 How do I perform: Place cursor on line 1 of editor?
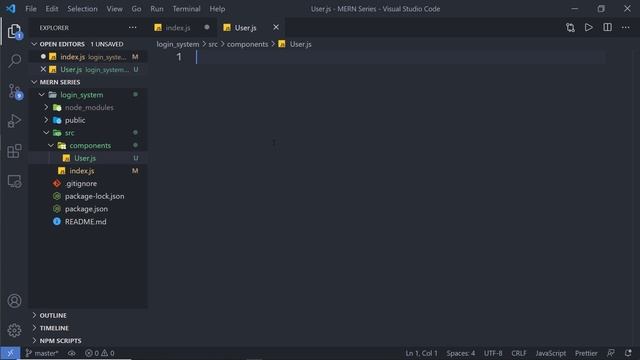[400, 57]
